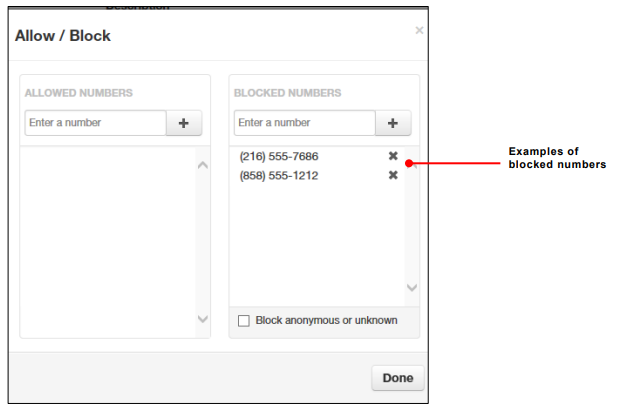Add number to the allowed numbers list
Image resolution: width=621 pixels, height=407 pixels.
pos(184,123)
